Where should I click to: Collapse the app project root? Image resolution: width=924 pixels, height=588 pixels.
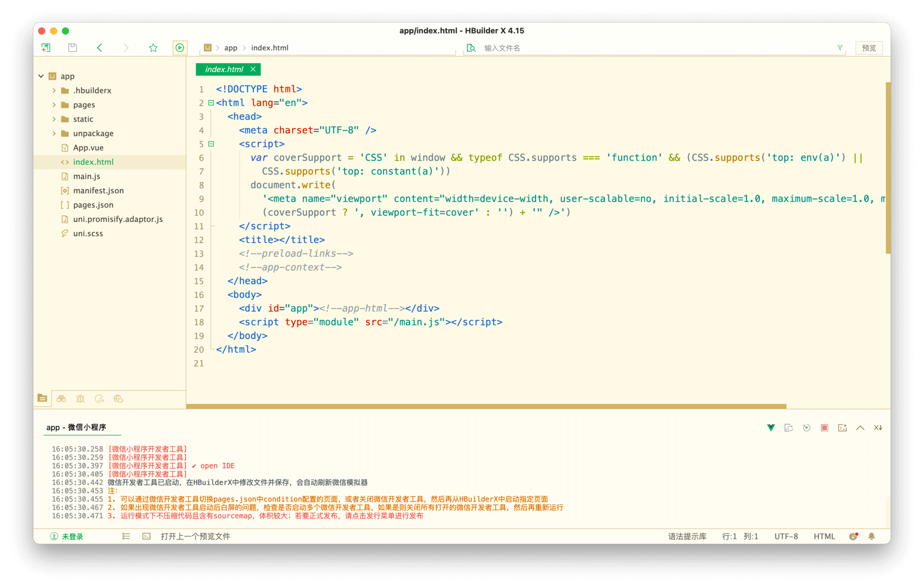pos(41,76)
